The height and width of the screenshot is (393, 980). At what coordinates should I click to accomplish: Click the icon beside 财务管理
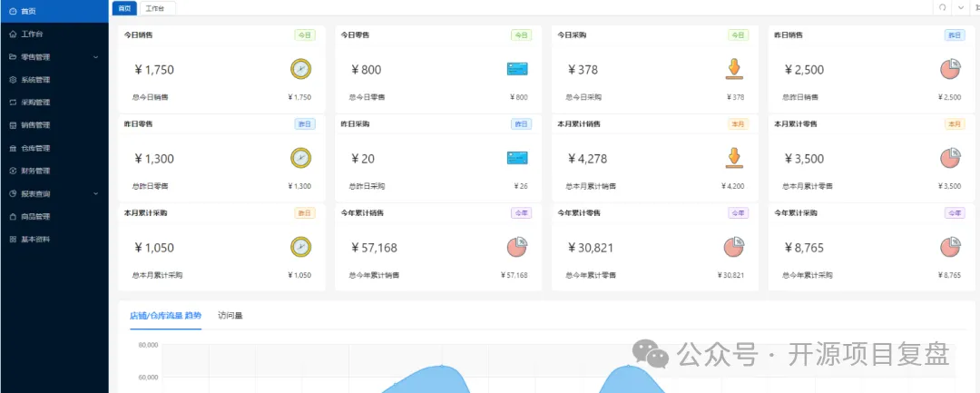click(x=13, y=171)
